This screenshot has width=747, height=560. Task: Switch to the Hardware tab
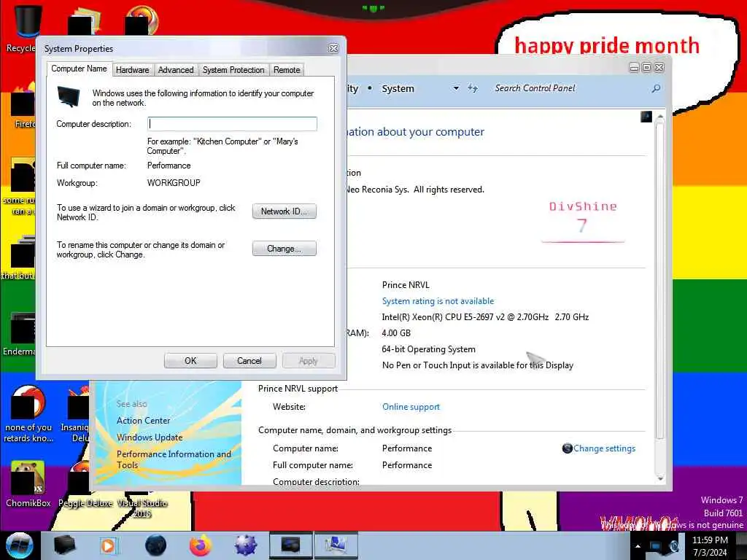[133, 70]
